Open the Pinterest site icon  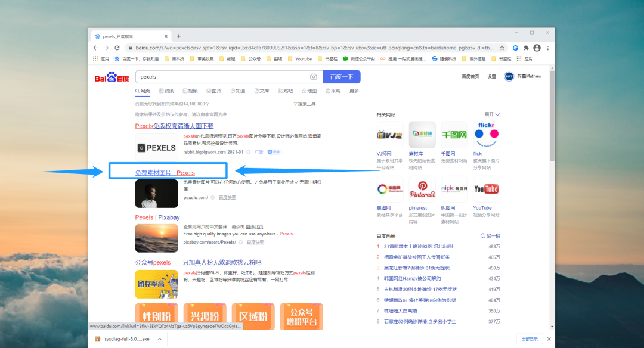422,189
